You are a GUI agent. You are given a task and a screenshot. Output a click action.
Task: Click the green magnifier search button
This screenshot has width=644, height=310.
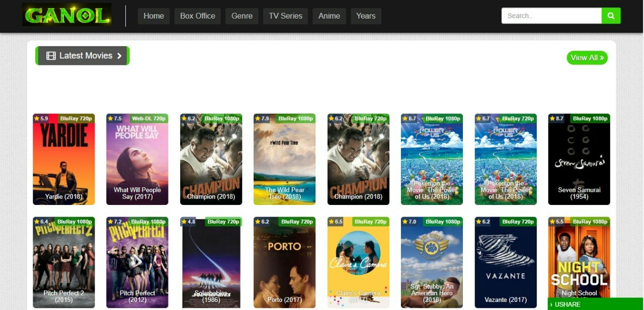[x=611, y=16]
